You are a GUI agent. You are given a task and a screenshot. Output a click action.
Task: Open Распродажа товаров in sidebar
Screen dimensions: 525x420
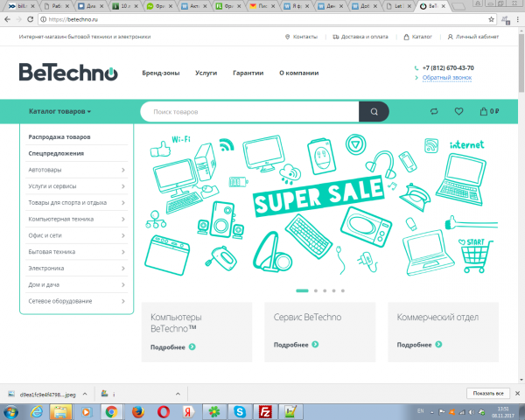point(59,137)
